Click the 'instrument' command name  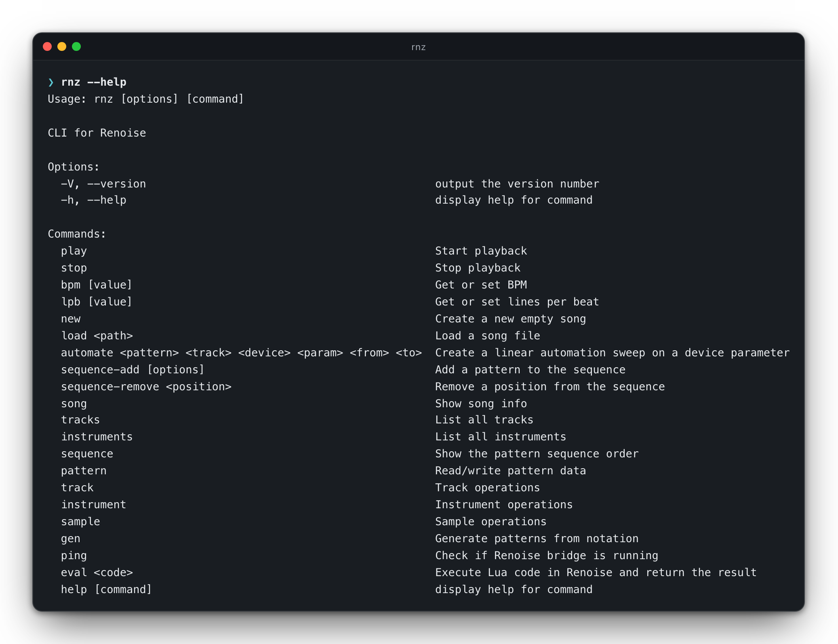[94, 505]
